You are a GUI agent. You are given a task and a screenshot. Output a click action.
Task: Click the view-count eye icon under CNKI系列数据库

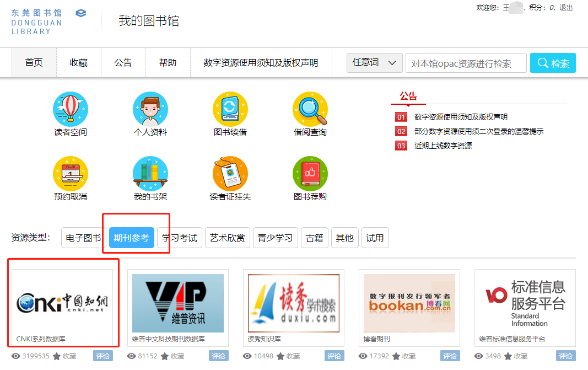(x=16, y=356)
